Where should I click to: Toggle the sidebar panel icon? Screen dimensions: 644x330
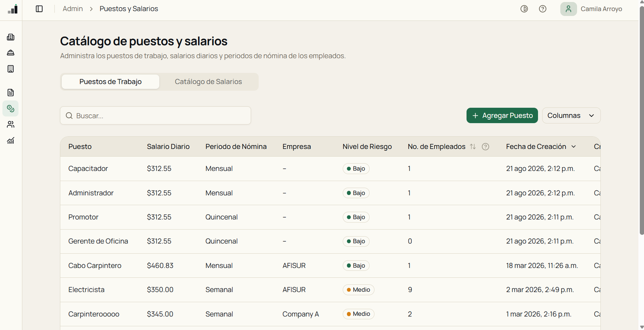39,9
